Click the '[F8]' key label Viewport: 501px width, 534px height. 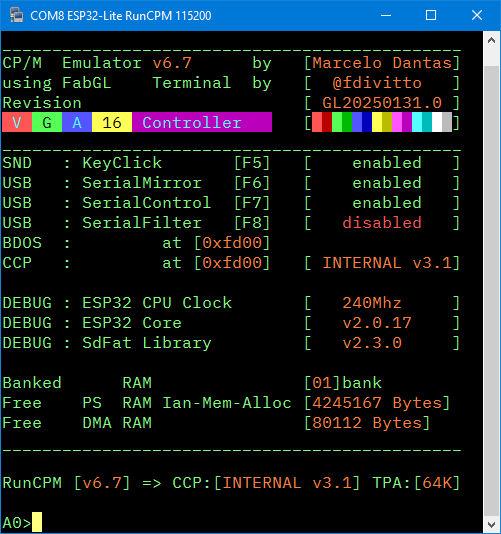252,223
